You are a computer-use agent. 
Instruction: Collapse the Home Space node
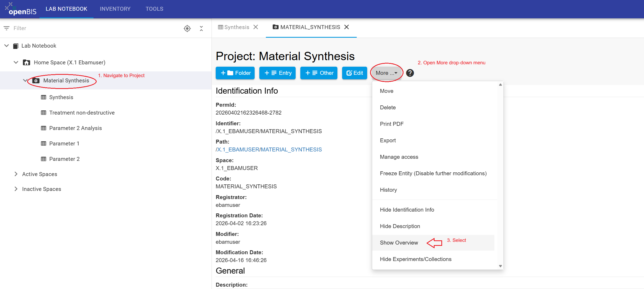16,63
